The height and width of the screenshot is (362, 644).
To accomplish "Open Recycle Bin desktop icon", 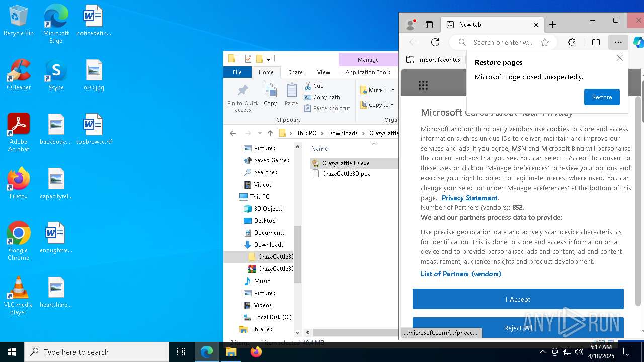I will (18, 21).
